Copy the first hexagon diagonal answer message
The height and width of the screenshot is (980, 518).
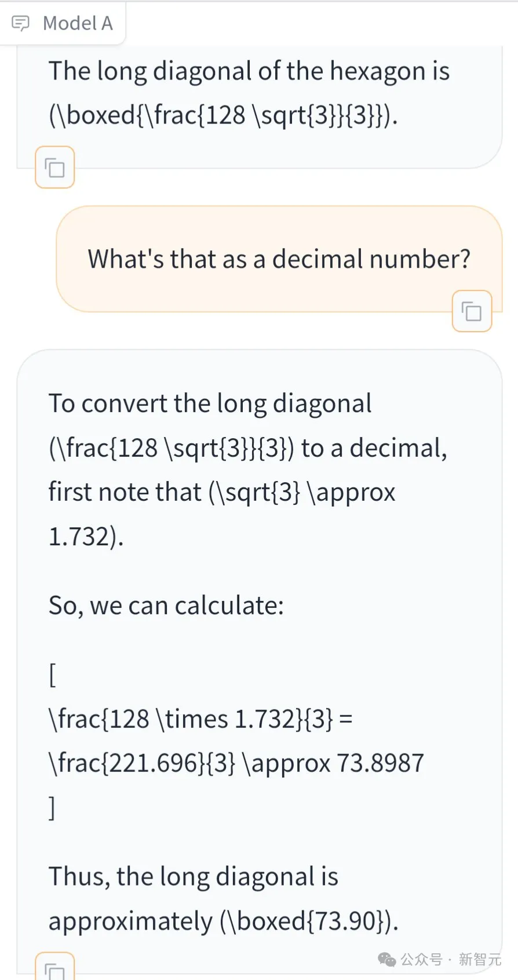pyautogui.click(x=55, y=167)
